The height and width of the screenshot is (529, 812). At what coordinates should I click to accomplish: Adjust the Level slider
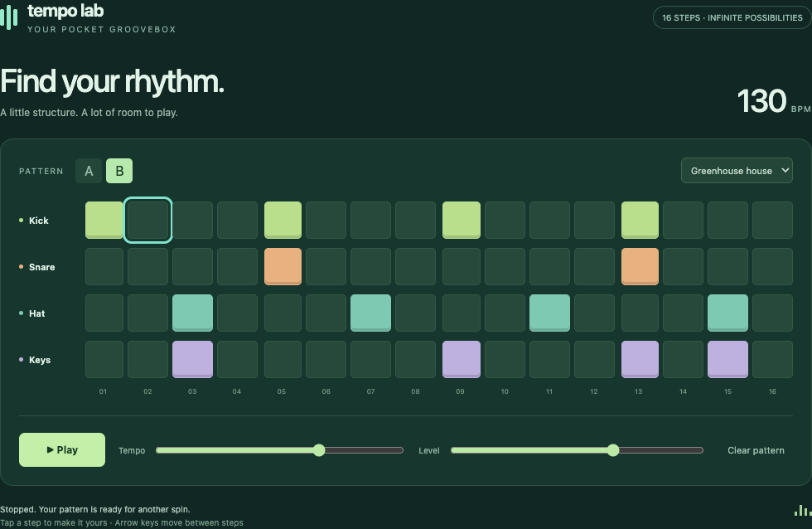(x=577, y=450)
